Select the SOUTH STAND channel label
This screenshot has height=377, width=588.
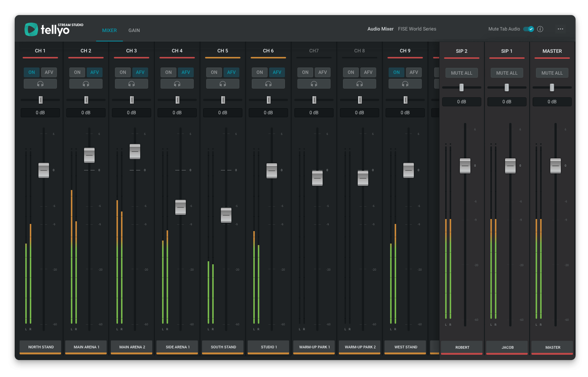[x=223, y=347]
